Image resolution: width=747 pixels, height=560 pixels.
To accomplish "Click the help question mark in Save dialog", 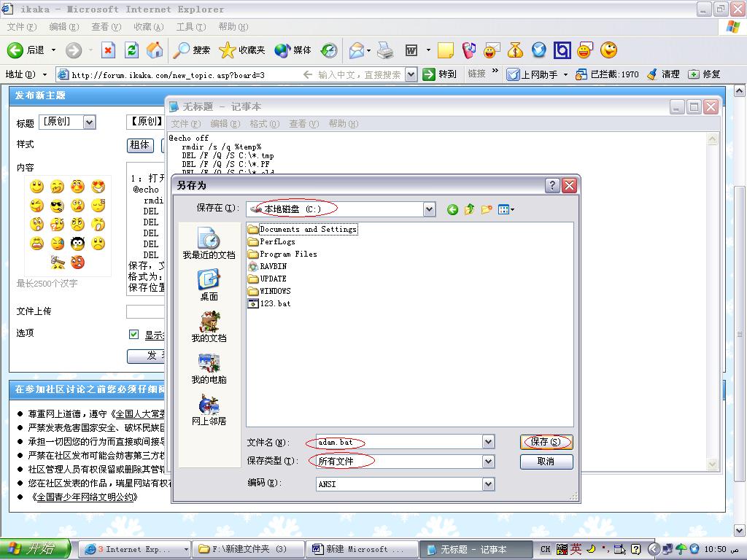I will click(552, 185).
